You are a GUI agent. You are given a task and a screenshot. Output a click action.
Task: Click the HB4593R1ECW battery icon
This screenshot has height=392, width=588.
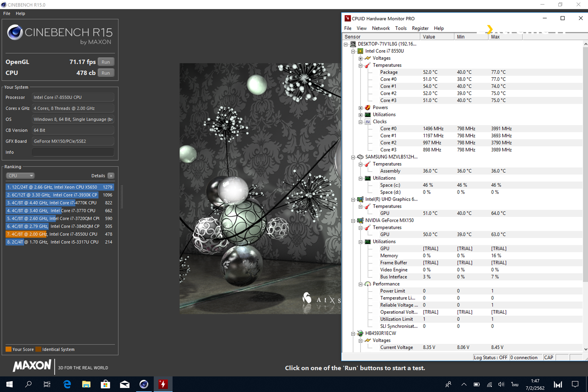click(x=361, y=333)
